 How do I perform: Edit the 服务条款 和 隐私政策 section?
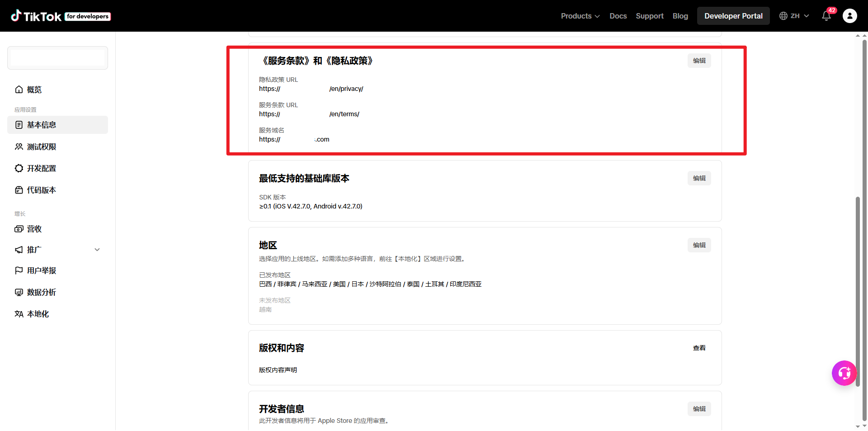pyautogui.click(x=699, y=61)
